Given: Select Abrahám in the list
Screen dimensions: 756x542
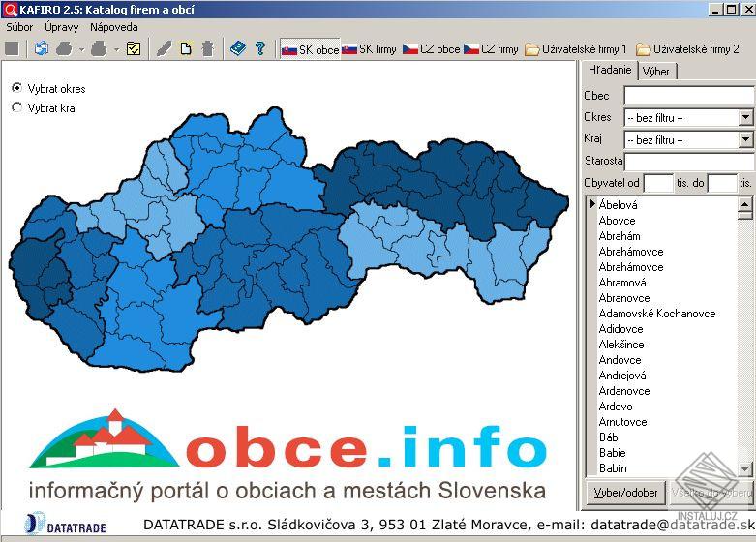Looking at the screenshot, I should [620, 236].
